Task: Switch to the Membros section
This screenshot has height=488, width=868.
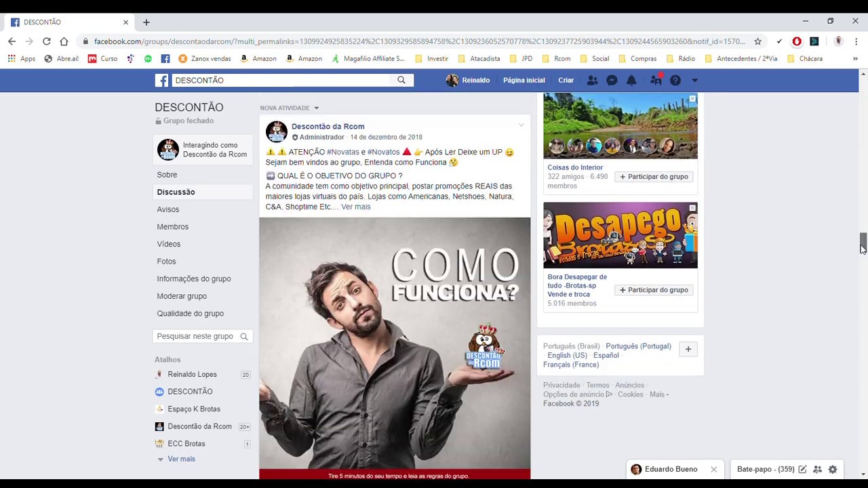Action: [172, 226]
